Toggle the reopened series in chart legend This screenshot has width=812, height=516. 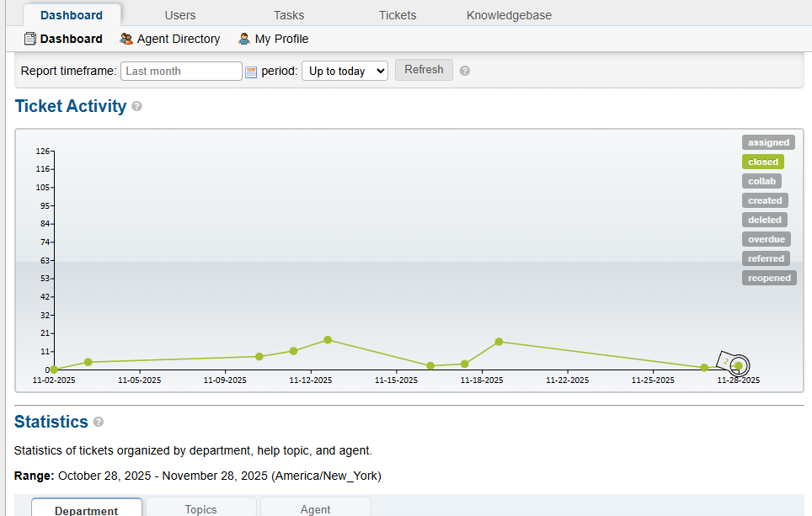point(769,278)
